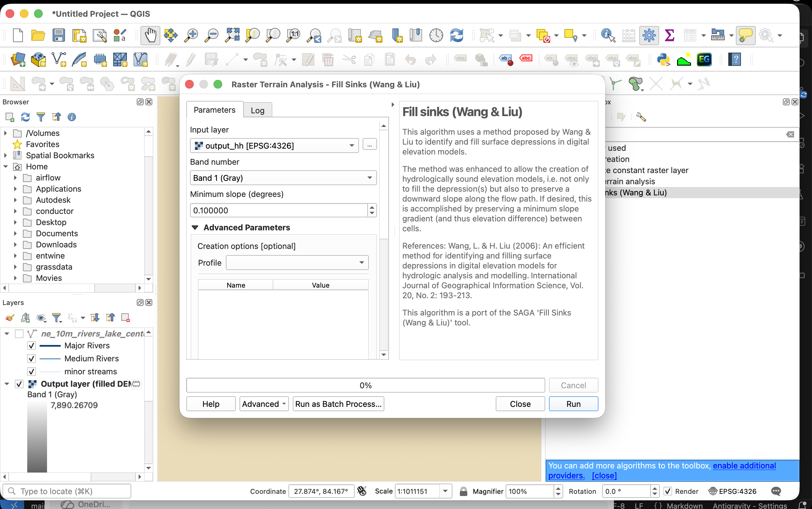812x509 pixels.
Task: Browse for input layer with the ellipsis button
Action: click(369, 145)
